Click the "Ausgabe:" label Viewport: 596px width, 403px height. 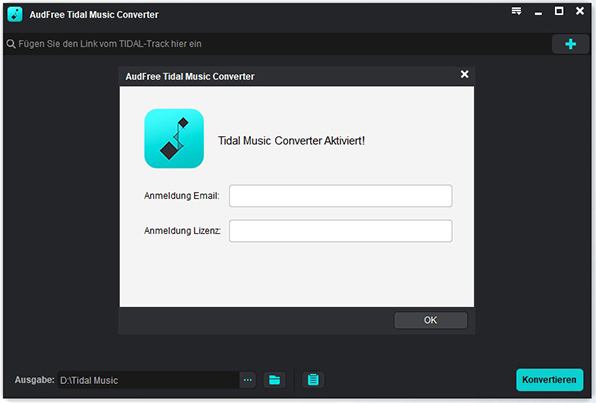(x=35, y=380)
